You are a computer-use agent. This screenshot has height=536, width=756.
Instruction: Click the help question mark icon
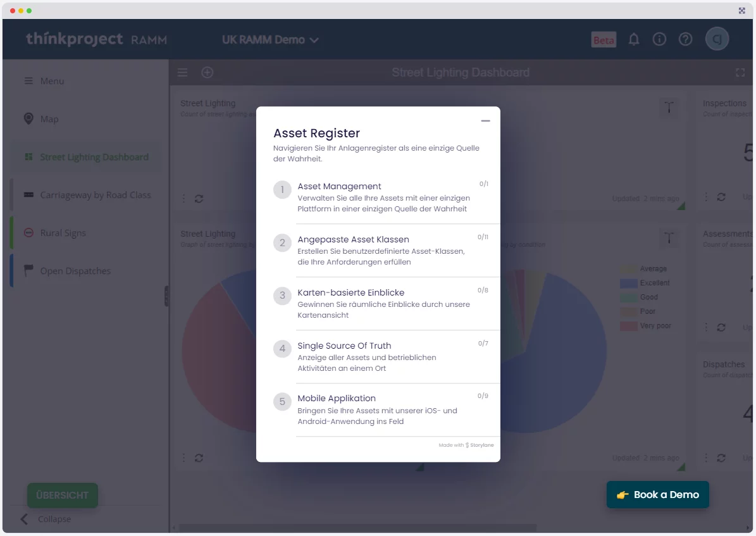(685, 39)
